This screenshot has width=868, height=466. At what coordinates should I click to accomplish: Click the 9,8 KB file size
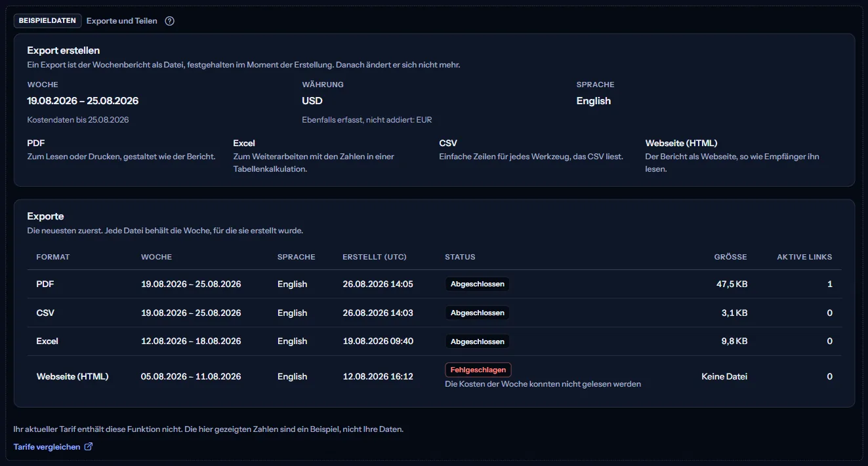coord(734,341)
